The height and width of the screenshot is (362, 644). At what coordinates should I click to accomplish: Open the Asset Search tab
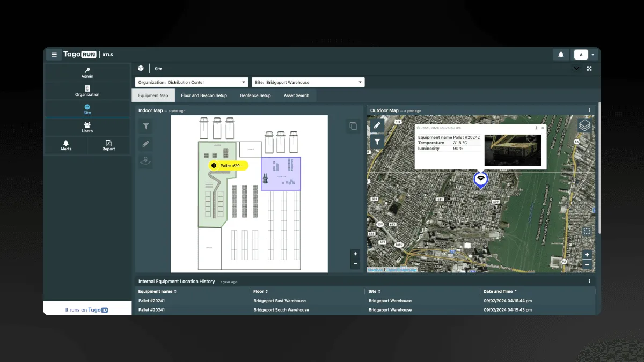tap(297, 95)
